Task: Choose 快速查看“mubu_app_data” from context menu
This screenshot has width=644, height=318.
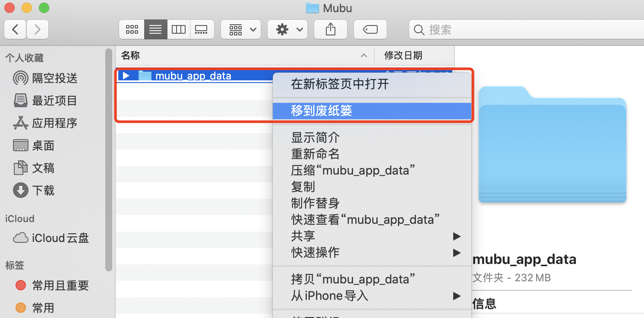Action: pyautogui.click(x=372, y=220)
